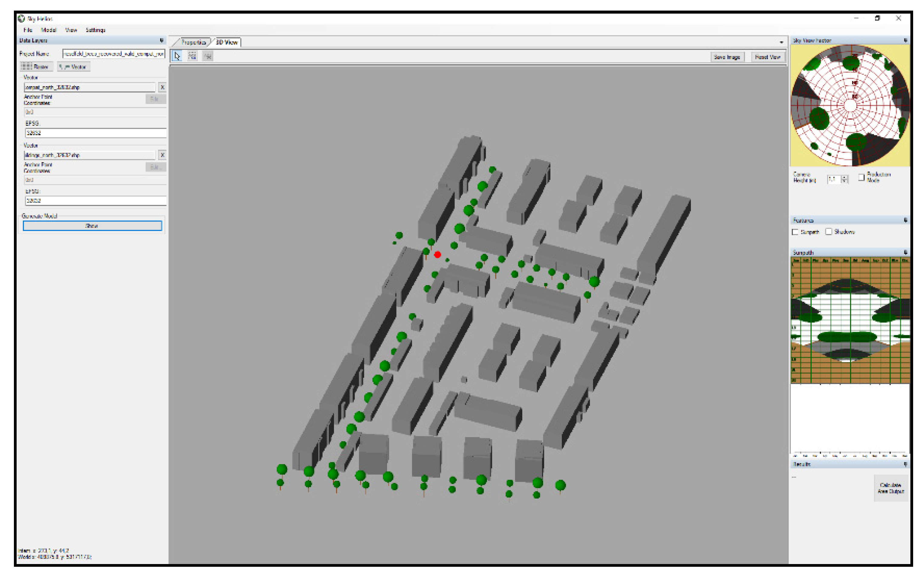This screenshot has height=584, width=924.
Task: Adjust Camera Height with the spinner arrows
Action: coord(844,179)
